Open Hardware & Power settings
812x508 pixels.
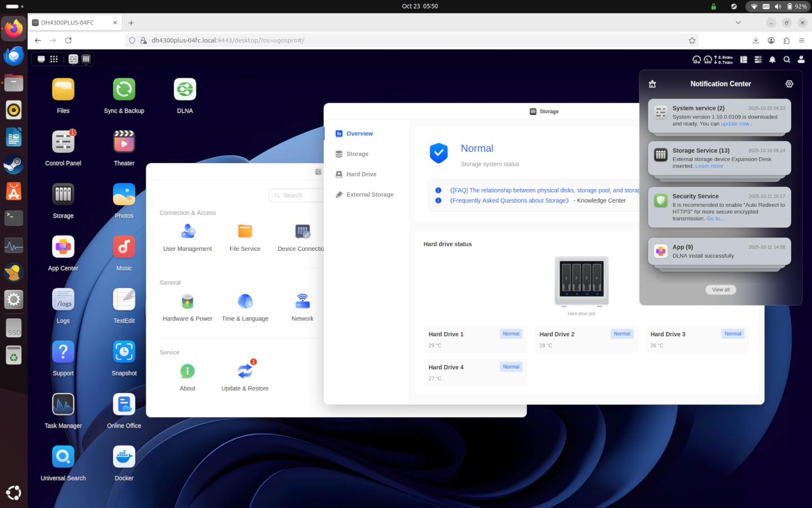tap(187, 301)
